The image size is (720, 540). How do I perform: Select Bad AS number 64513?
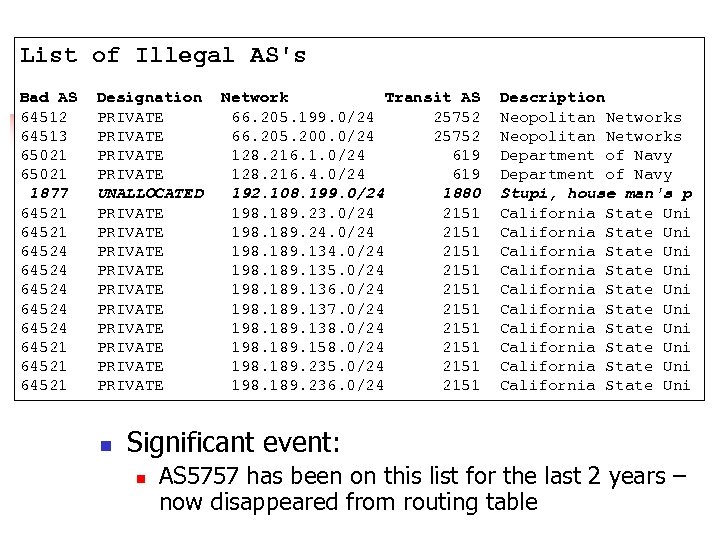pos(43,136)
